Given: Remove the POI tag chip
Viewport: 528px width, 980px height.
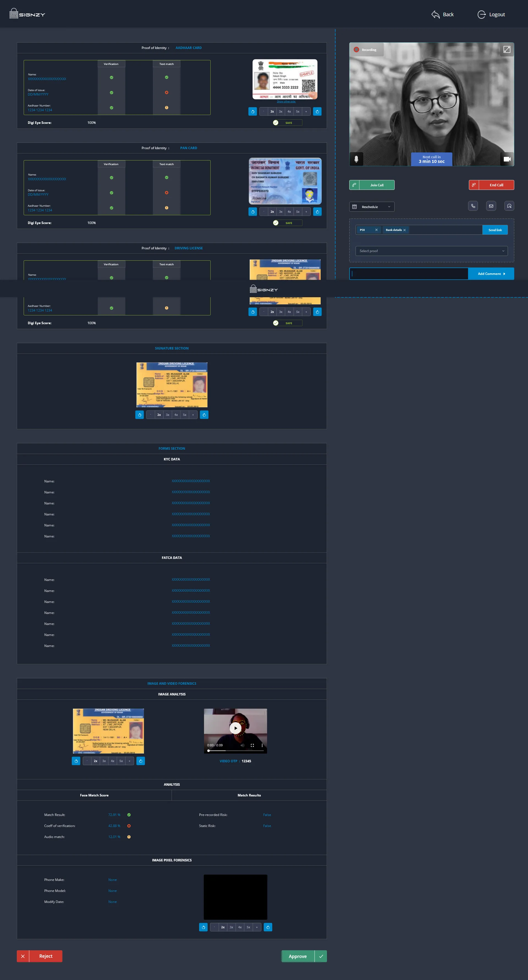Looking at the screenshot, I should tap(376, 230).
